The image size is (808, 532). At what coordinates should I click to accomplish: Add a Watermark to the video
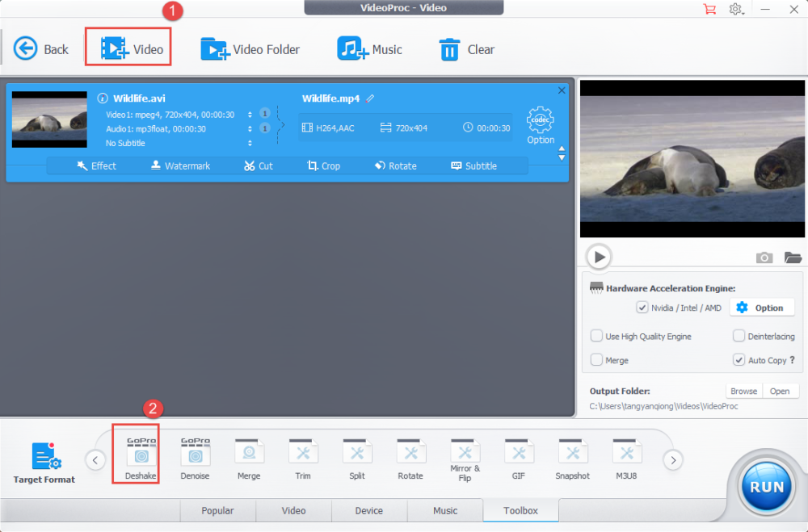180,165
